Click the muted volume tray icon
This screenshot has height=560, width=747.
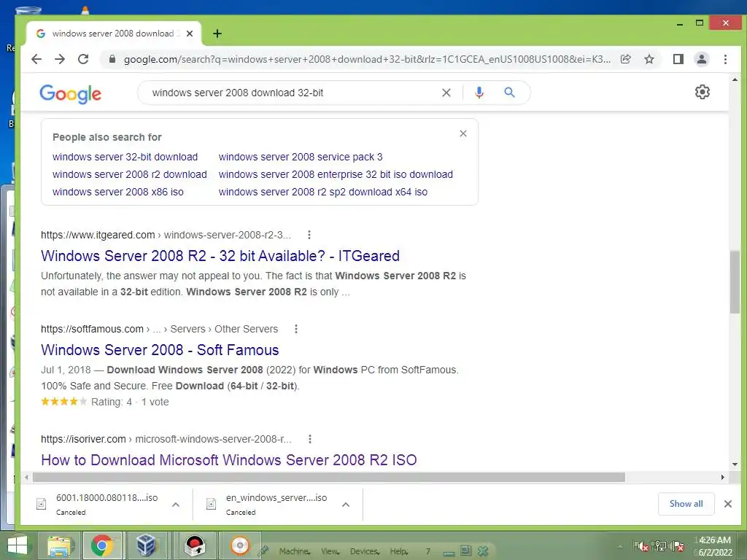[641, 546]
